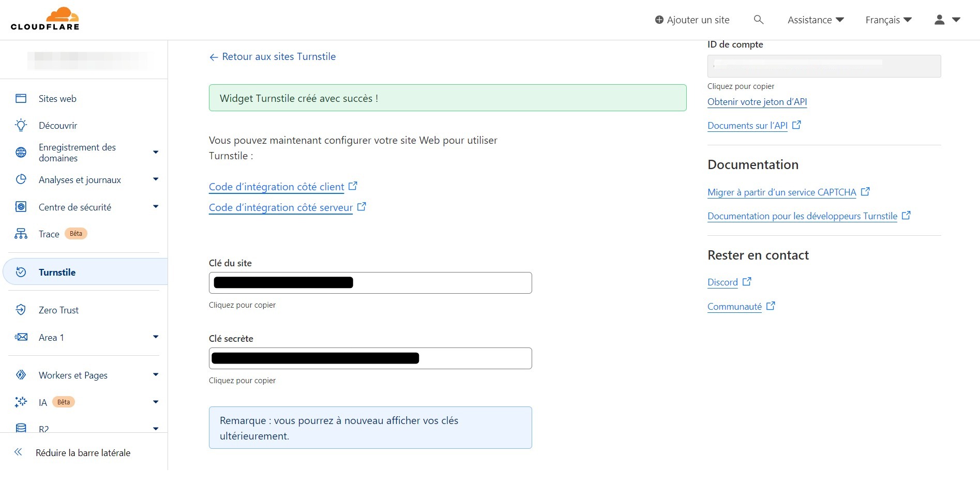
Task: Open the account menu caret
Action: (x=956, y=20)
